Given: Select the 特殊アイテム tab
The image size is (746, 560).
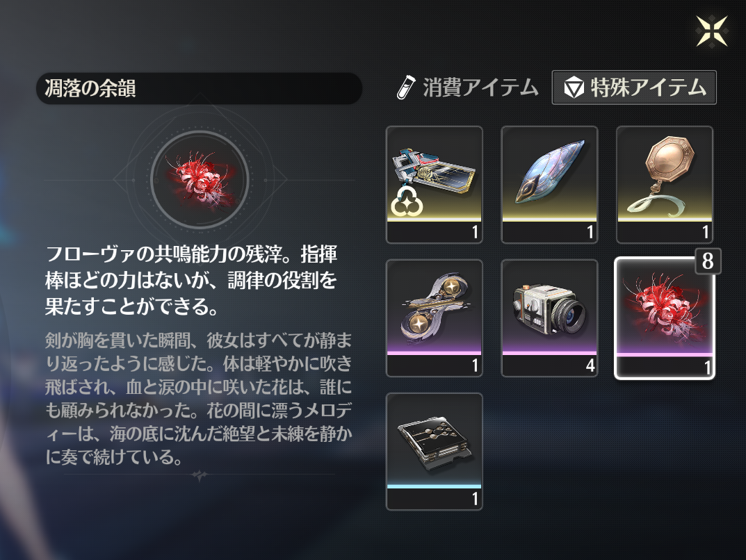Looking at the screenshot, I should click(x=634, y=88).
